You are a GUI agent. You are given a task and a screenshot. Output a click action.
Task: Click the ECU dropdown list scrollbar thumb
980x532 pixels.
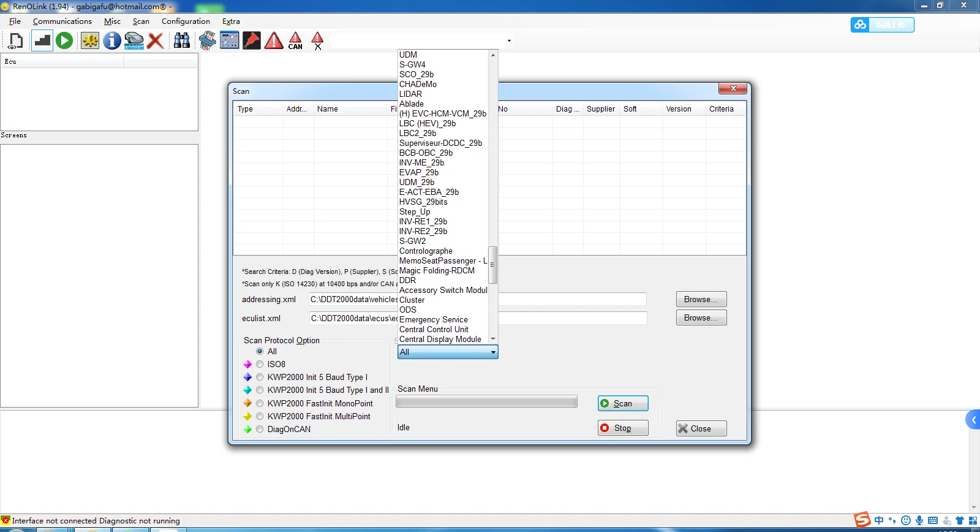tap(492, 265)
